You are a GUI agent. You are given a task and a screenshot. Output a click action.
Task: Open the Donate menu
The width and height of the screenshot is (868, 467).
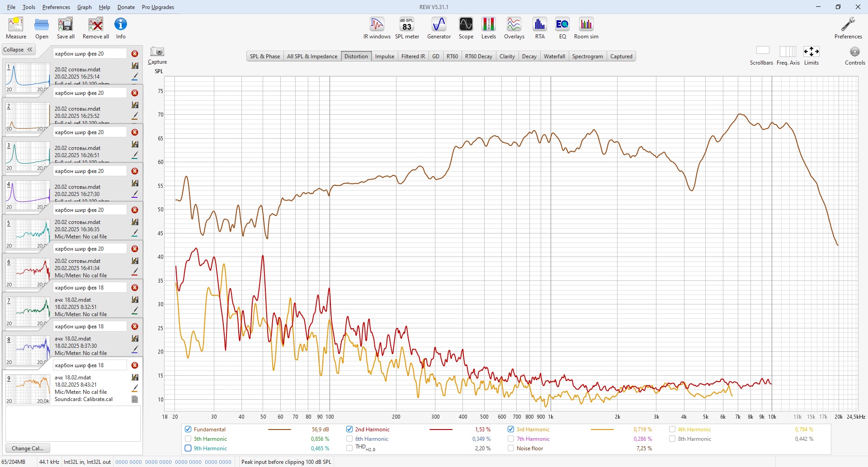coord(126,7)
